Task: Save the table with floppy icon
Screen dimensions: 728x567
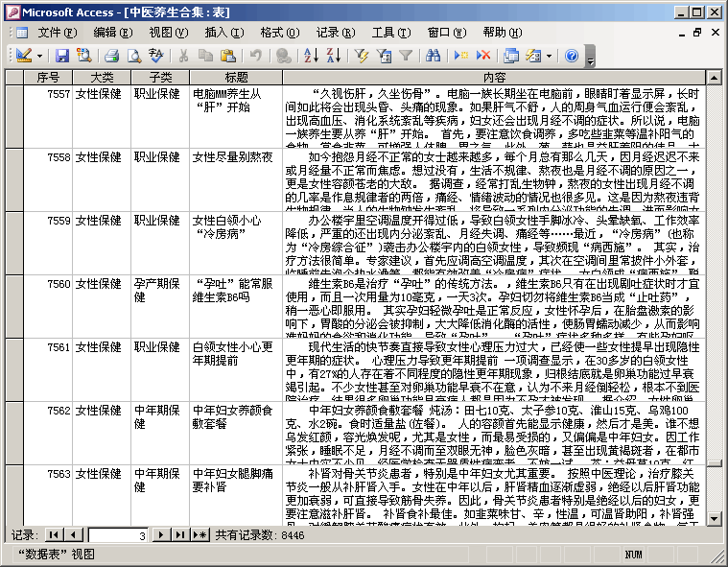Action: point(61,56)
